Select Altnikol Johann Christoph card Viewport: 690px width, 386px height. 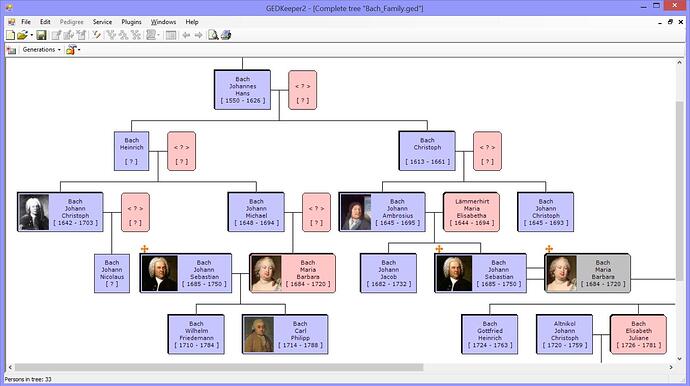point(565,335)
